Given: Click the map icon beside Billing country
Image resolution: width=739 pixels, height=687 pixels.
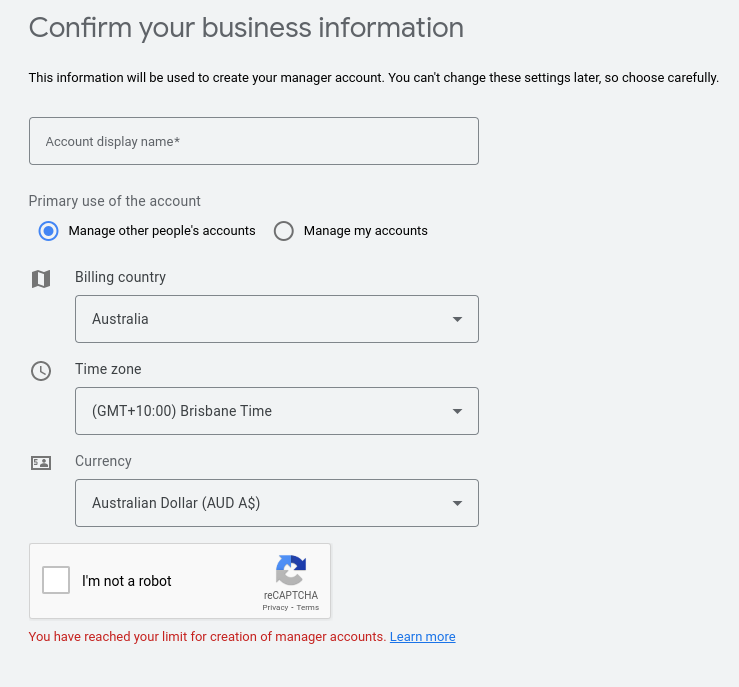Looking at the screenshot, I should pyautogui.click(x=41, y=279).
